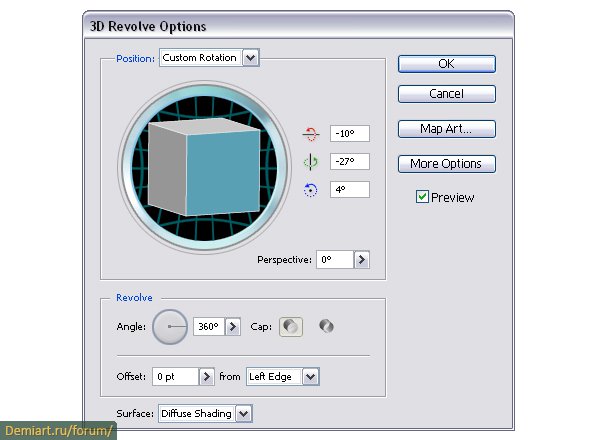Image resolution: width=600 pixels, height=440 pixels.
Task: Click the Revolve Angle dial
Action: (x=170, y=327)
